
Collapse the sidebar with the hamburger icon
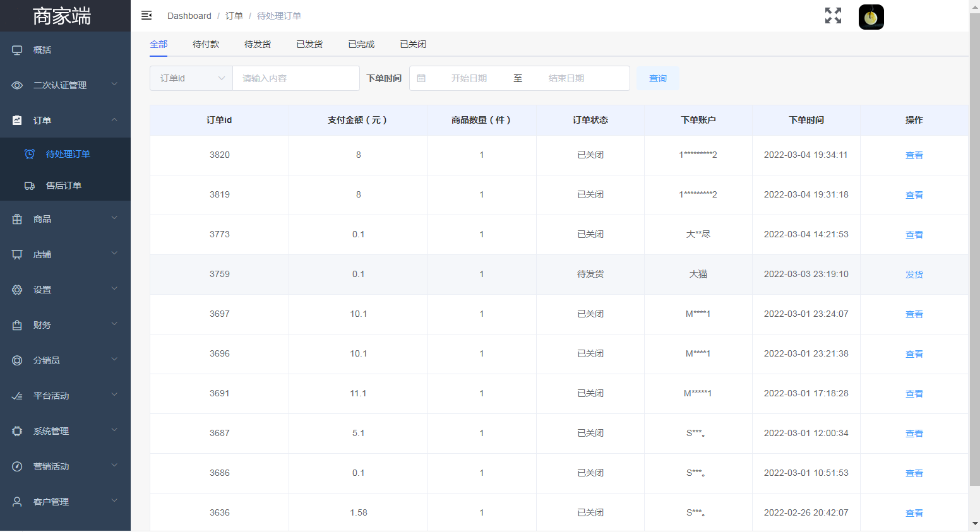(x=146, y=15)
